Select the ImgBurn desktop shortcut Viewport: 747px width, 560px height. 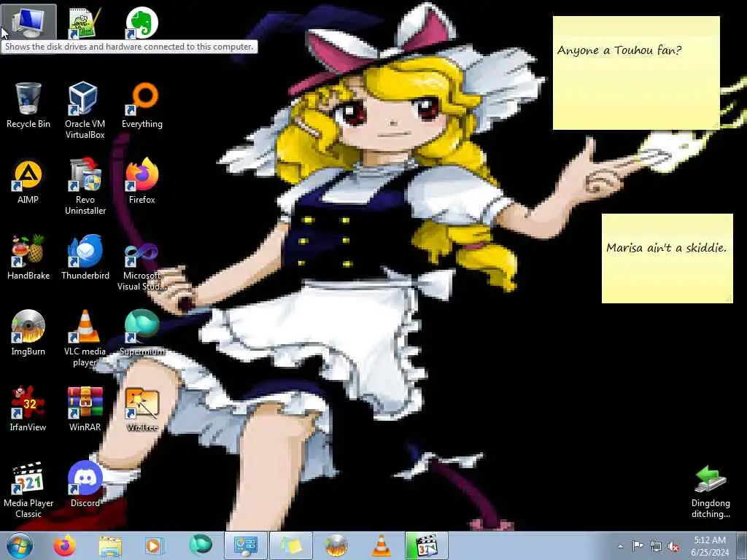click(28, 332)
